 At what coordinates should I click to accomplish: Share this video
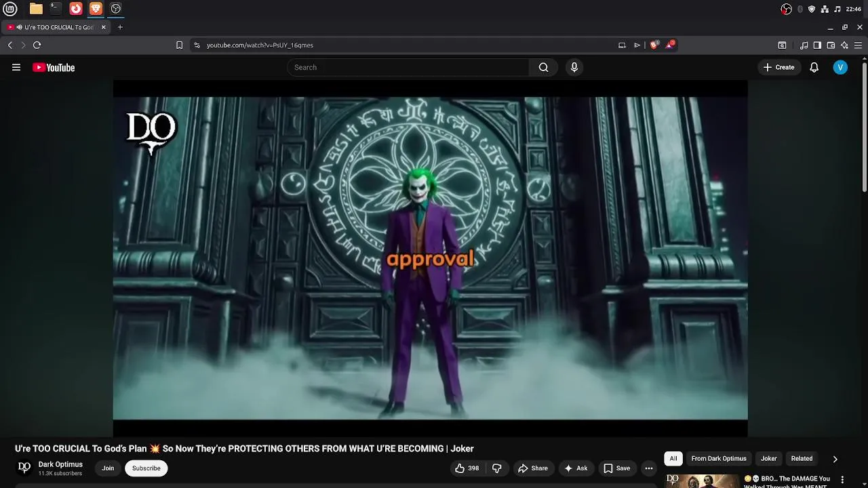(x=533, y=468)
